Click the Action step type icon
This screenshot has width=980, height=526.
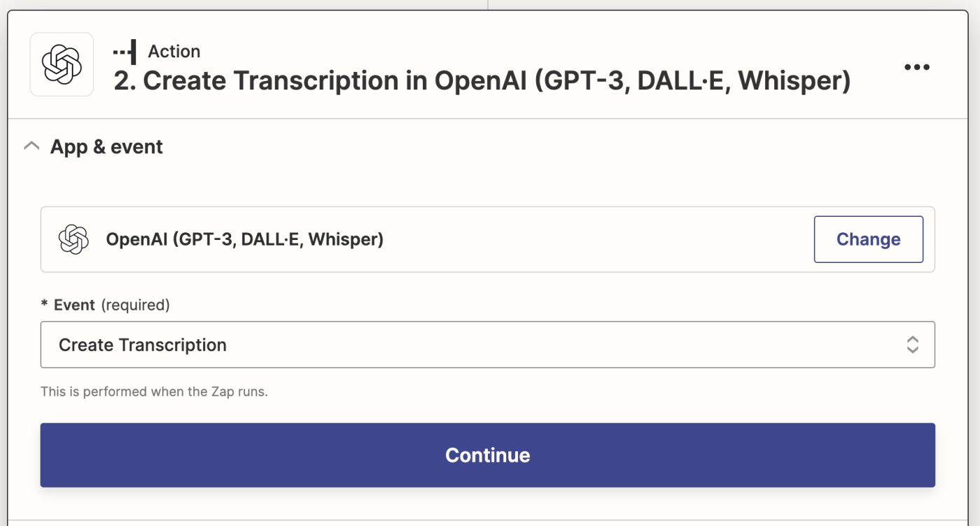pyautogui.click(x=125, y=52)
